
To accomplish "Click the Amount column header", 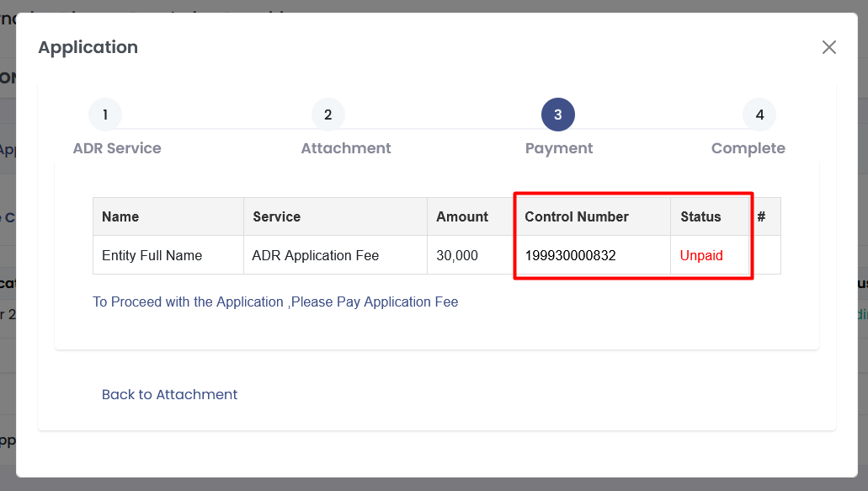I will click(462, 216).
